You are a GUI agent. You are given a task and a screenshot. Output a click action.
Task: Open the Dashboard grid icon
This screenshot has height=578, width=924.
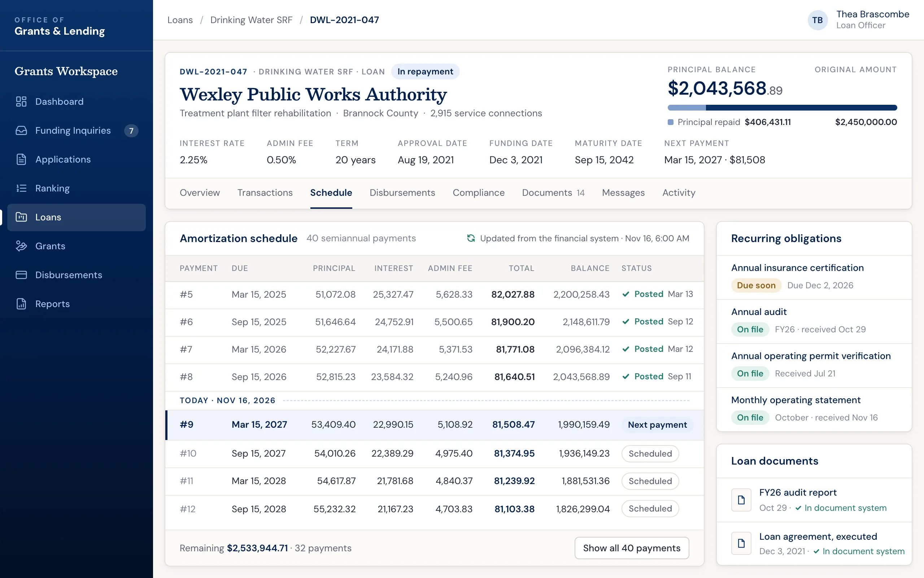pyautogui.click(x=21, y=101)
